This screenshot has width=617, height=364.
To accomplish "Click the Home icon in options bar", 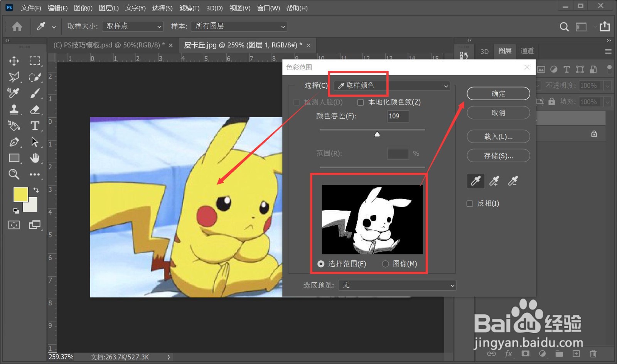I will (x=17, y=26).
